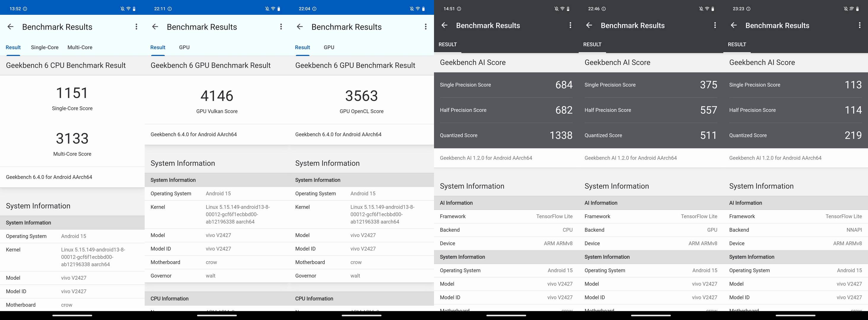Viewport: 868px width, 320px height.
Task: Tap Half Precision Score 682 row
Action: point(506,110)
